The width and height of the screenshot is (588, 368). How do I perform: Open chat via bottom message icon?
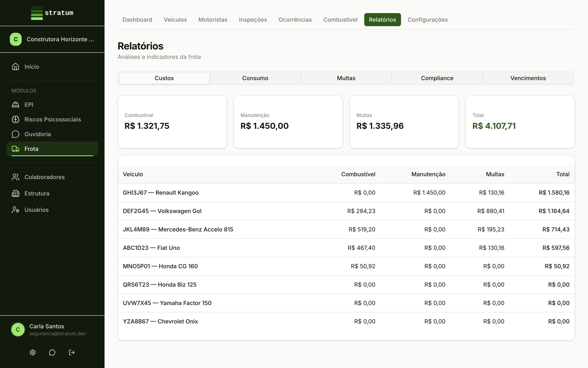[52, 352]
